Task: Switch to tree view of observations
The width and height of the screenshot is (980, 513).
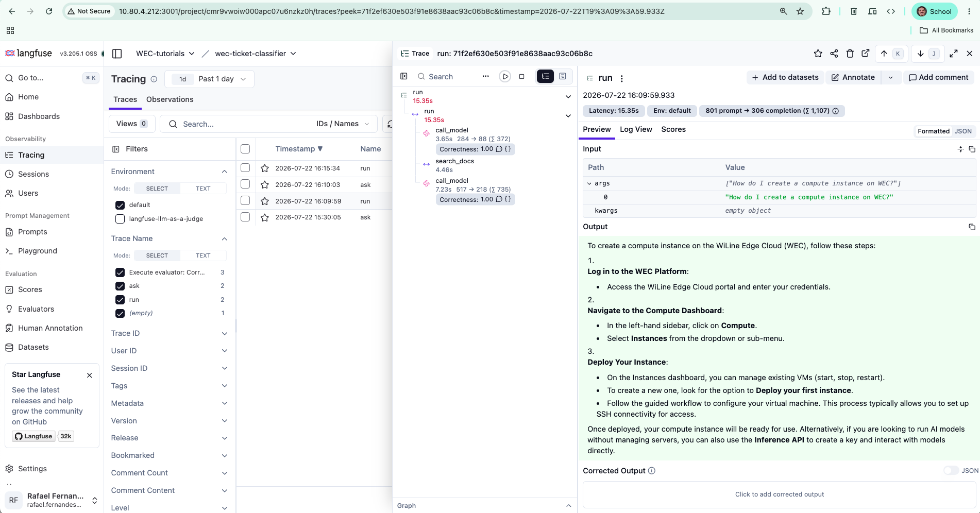Action: click(545, 76)
